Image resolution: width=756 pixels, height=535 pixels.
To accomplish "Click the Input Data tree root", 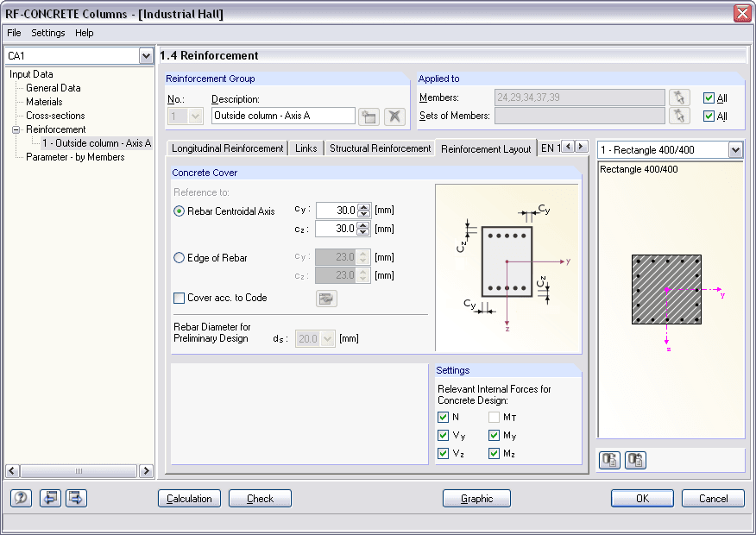I will [31, 74].
